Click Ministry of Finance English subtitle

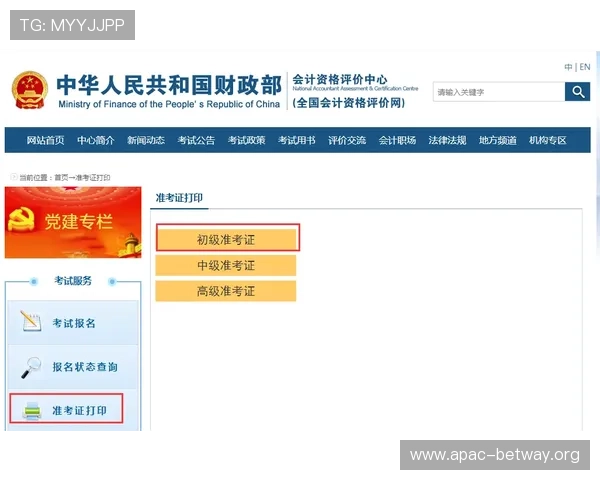(169, 104)
